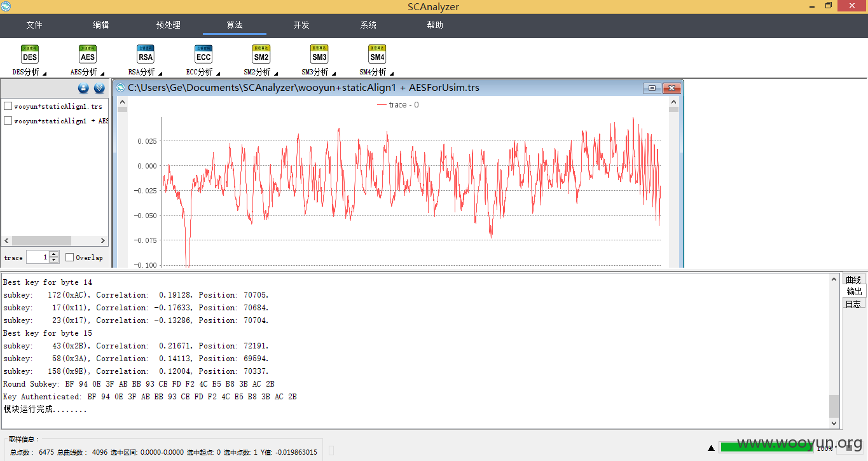Restore the trace plot child window
Viewport: 868px width, 461px height.
coord(652,88)
